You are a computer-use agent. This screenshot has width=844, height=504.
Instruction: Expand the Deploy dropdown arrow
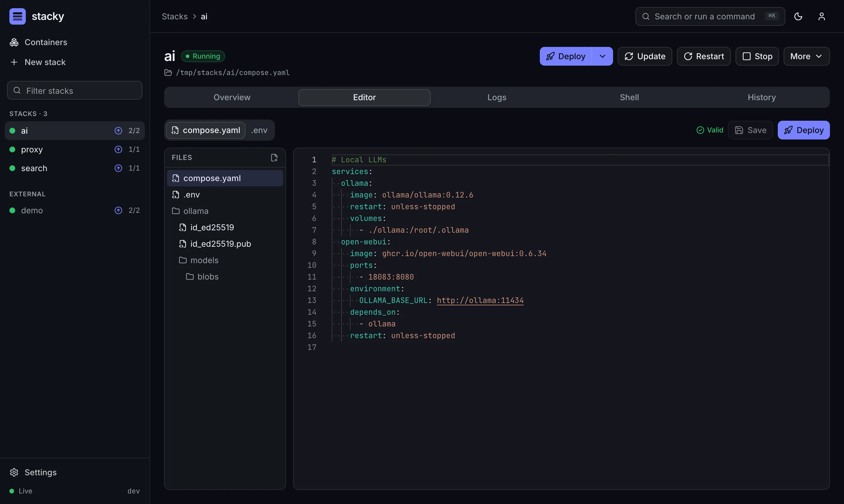point(602,56)
